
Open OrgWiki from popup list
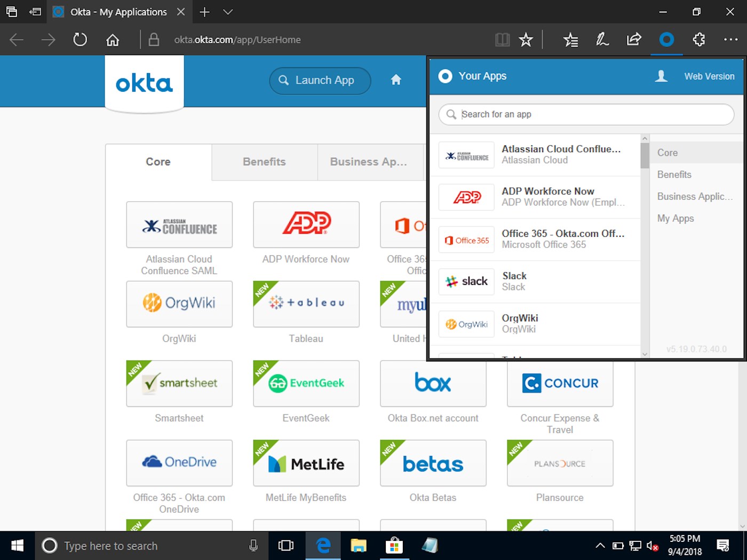tap(536, 324)
